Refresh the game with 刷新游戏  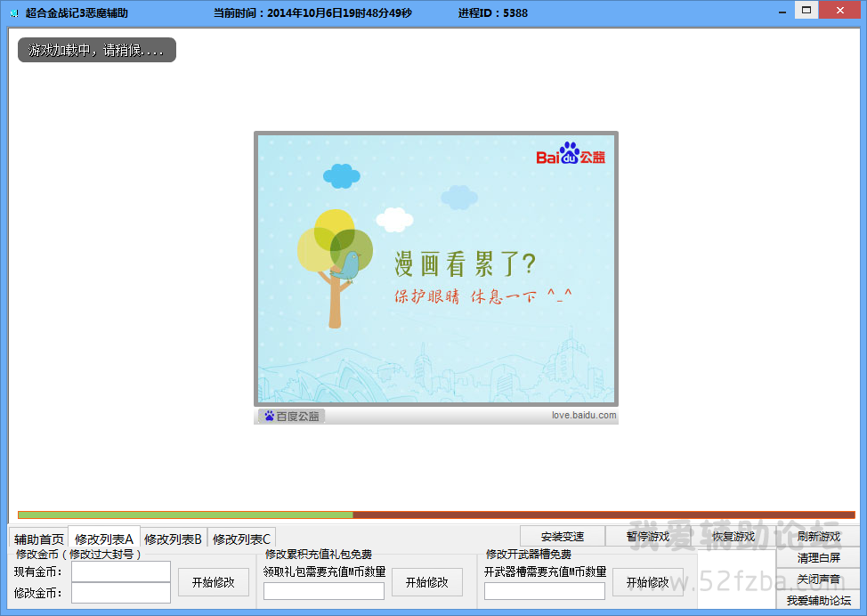818,536
